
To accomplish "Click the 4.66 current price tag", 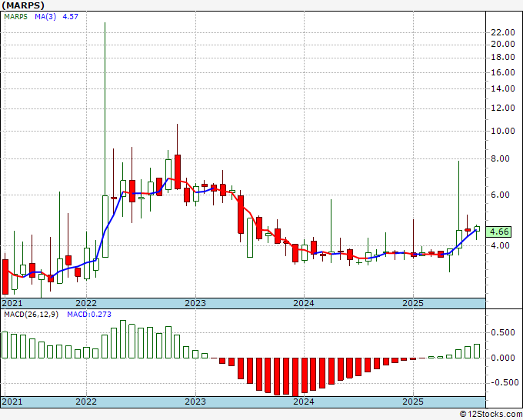I will coord(498,232).
